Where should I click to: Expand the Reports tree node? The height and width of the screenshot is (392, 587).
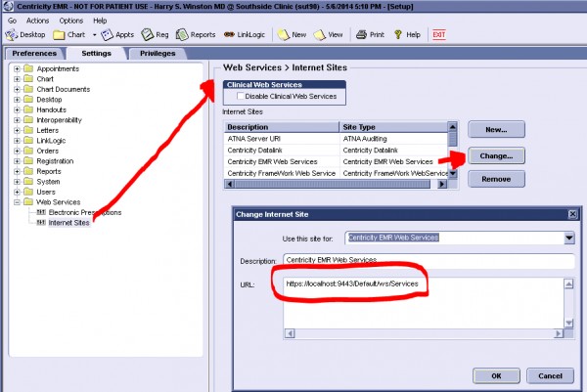[x=17, y=171]
